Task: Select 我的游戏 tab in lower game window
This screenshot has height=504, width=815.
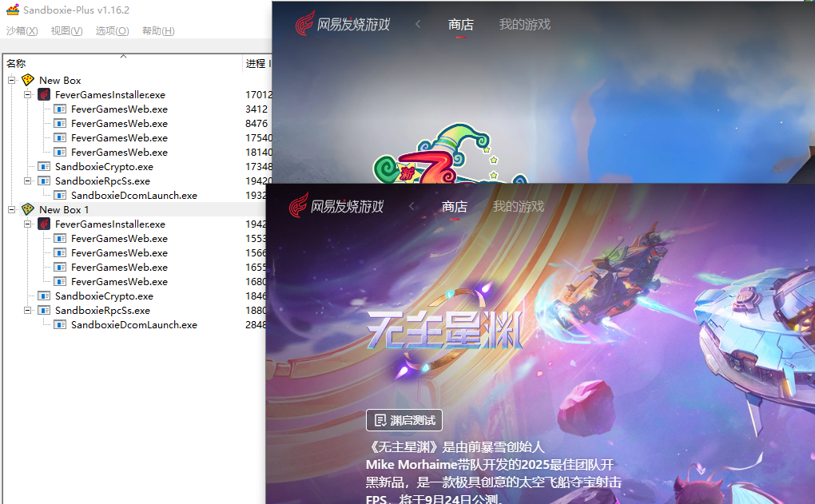Action: click(x=519, y=207)
